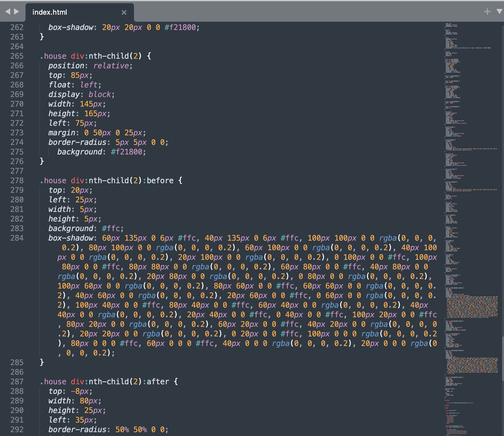Click the 'display: block;' declaration
The width and height of the screenshot is (504, 436).
(82, 94)
